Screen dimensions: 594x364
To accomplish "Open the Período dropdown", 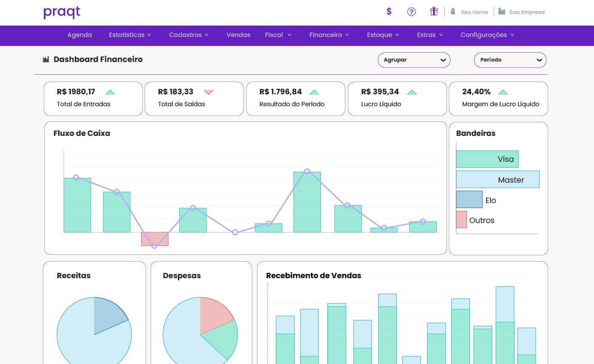I will [x=510, y=60].
